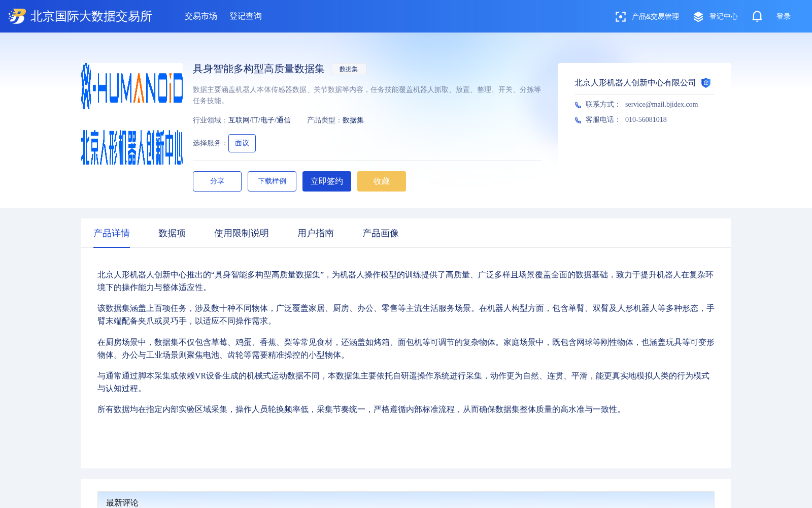Click the email service@mail.bjidex.com
The width and height of the screenshot is (812, 508).
(x=661, y=104)
